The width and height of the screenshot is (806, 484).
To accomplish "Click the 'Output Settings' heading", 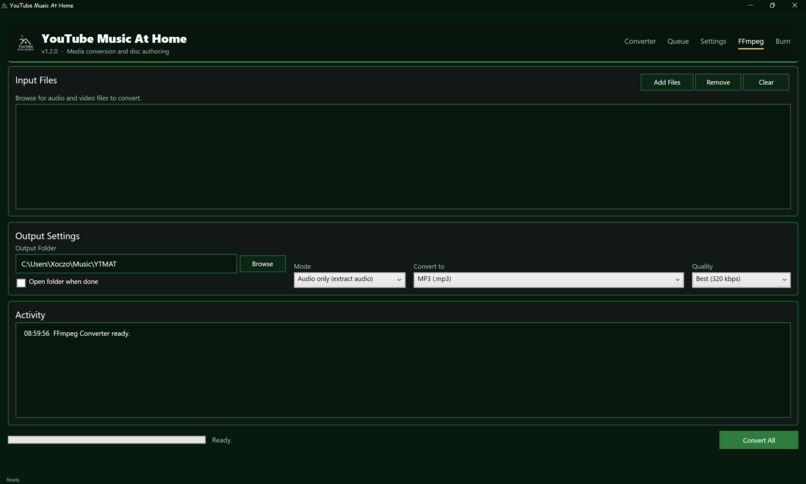I will (x=47, y=236).
